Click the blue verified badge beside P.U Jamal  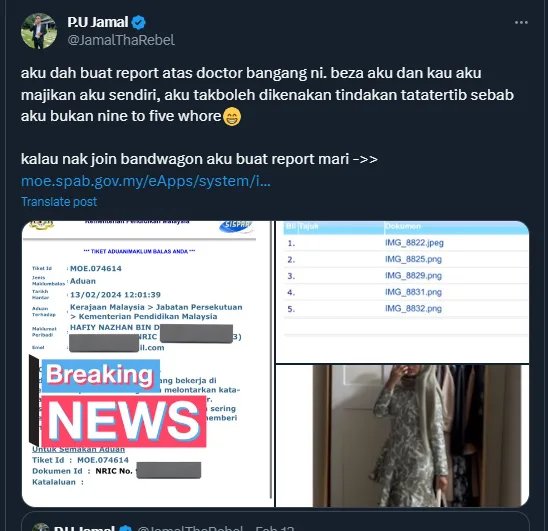point(139,22)
